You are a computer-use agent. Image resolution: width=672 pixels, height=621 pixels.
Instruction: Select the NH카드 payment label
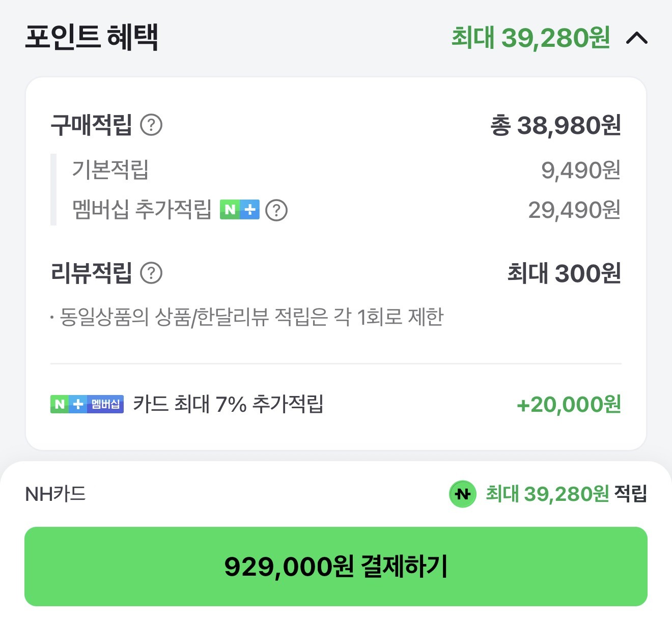[x=55, y=494]
